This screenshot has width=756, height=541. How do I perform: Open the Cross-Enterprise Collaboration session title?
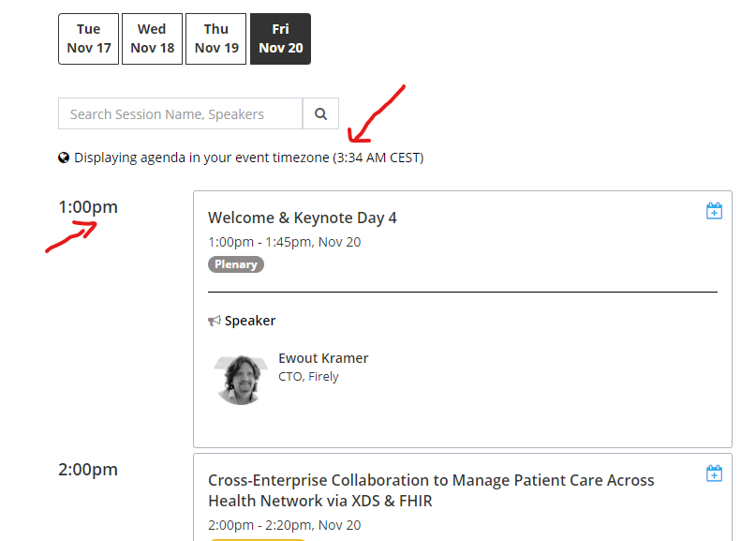click(431, 490)
